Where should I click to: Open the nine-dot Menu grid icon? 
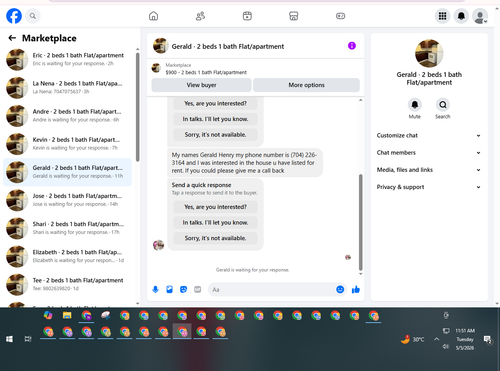442,16
